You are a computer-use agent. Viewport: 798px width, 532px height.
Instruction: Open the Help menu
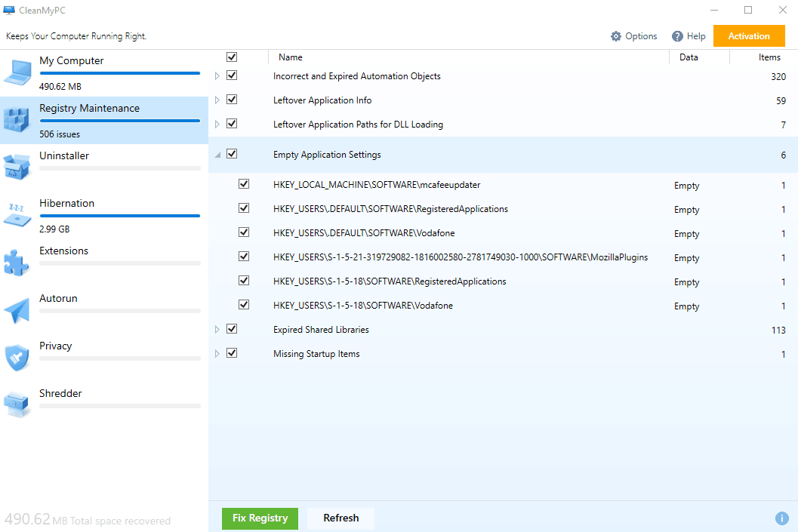coord(689,35)
